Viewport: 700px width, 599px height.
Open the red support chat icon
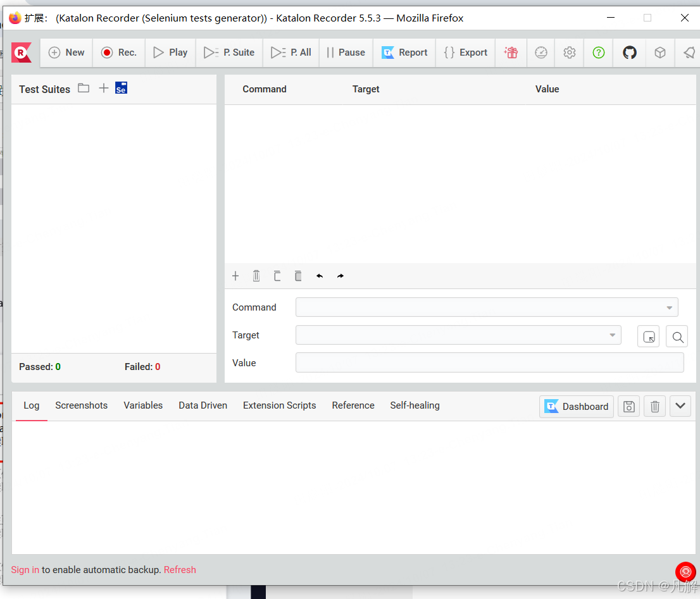point(685,572)
